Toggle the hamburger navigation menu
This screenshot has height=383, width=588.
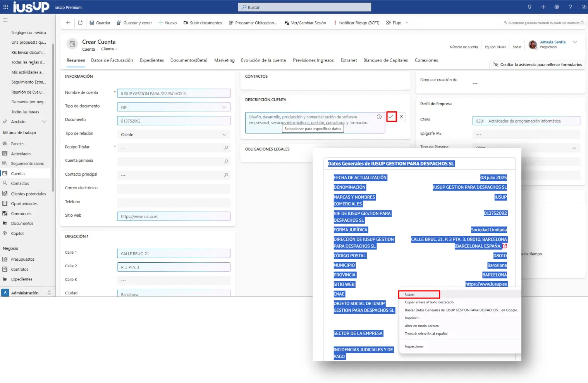click(5, 20)
